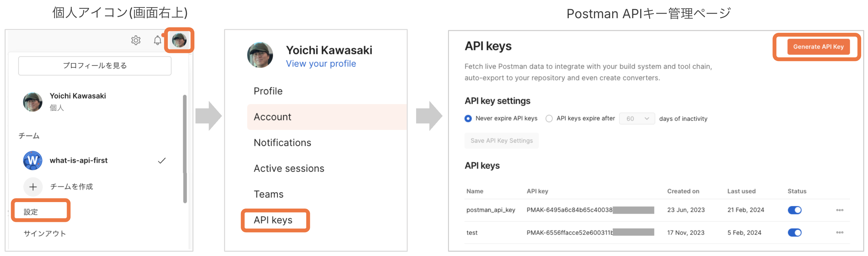868x256 pixels.
Task: Click Generate API Key button
Action: (x=818, y=47)
